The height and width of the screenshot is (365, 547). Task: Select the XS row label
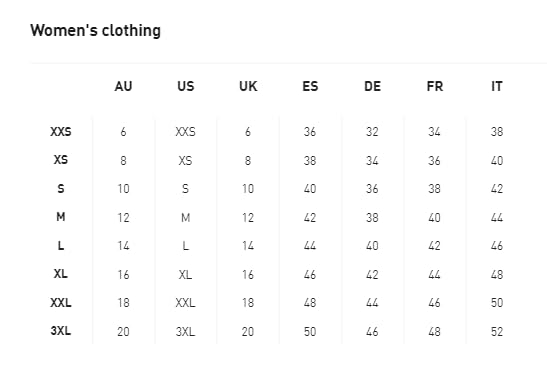tap(61, 160)
